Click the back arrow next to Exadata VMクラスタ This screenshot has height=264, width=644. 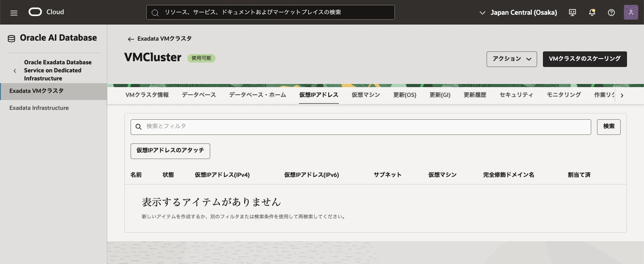pos(131,39)
